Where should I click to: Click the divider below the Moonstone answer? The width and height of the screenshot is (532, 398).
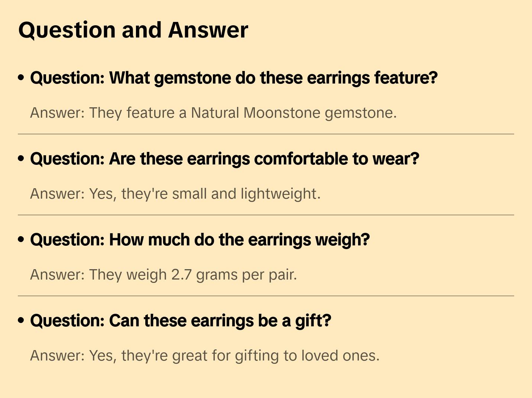[x=266, y=134]
